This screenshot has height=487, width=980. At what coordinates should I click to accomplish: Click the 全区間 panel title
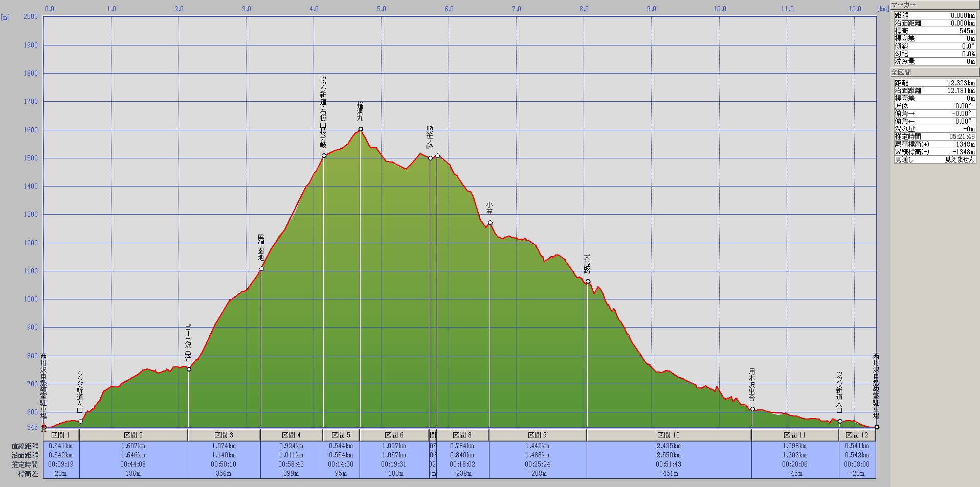(x=901, y=72)
